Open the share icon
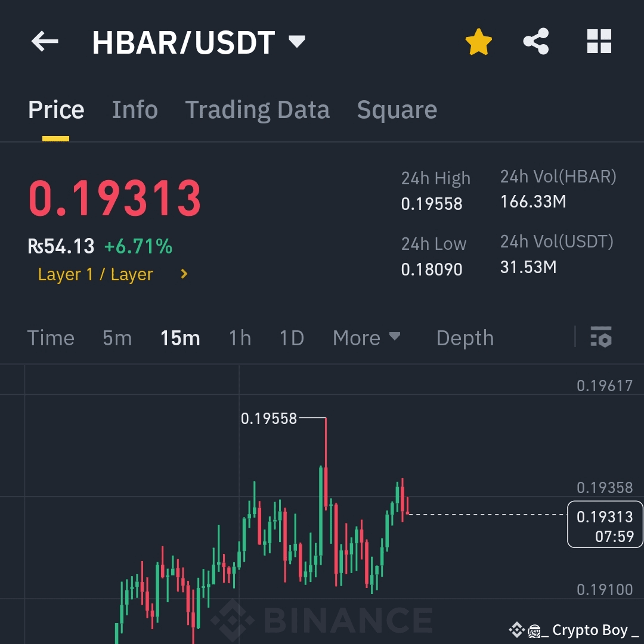This screenshot has height=644, width=644. [x=536, y=41]
